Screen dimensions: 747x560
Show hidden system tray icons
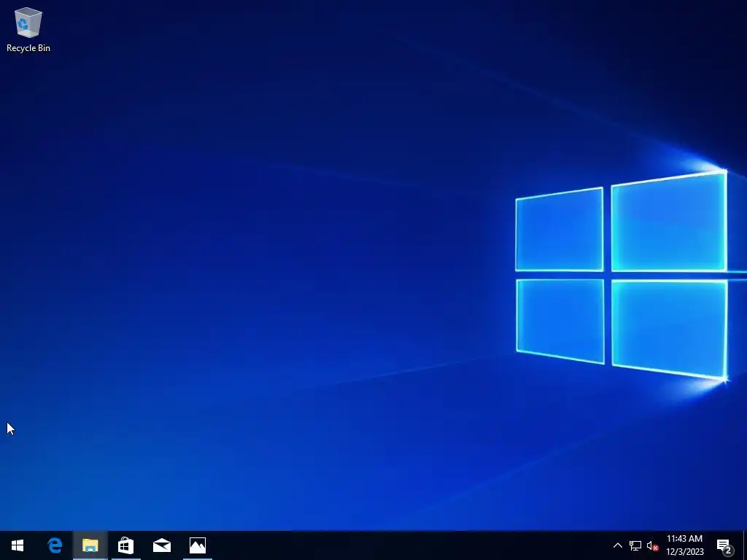point(617,545)
